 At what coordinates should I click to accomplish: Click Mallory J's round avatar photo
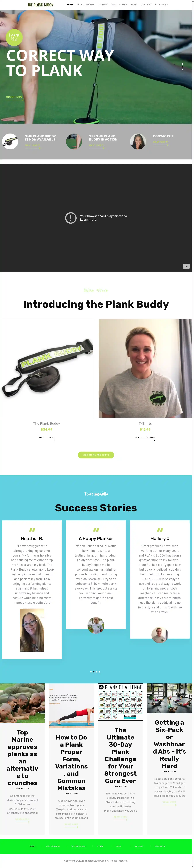pyautogui.click(x=160, y=635)
